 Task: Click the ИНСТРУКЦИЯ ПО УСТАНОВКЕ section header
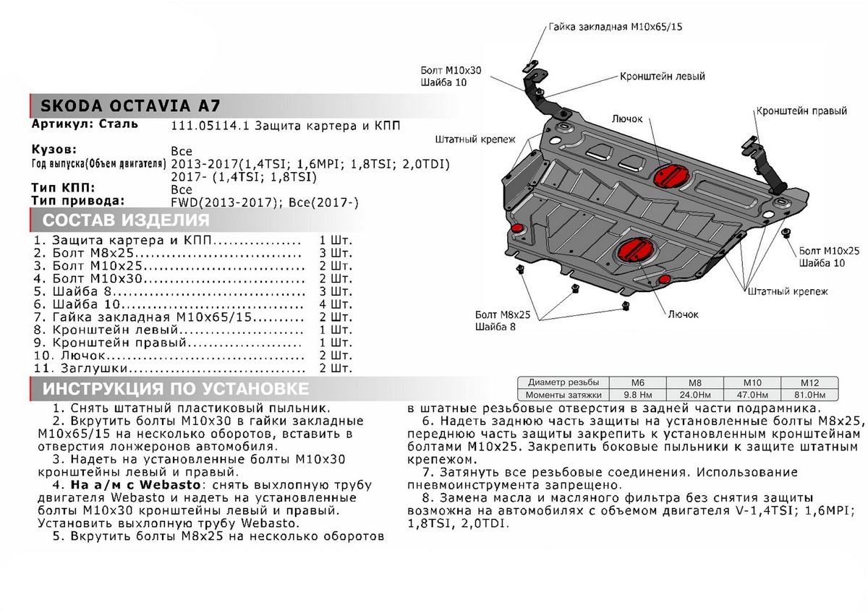(x=176, y=389)
